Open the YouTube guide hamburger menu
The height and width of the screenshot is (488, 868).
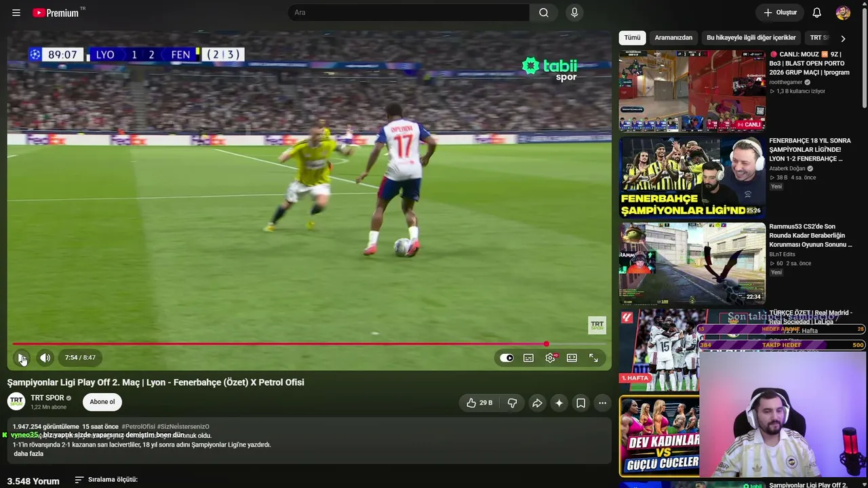[x=16, y=13]
